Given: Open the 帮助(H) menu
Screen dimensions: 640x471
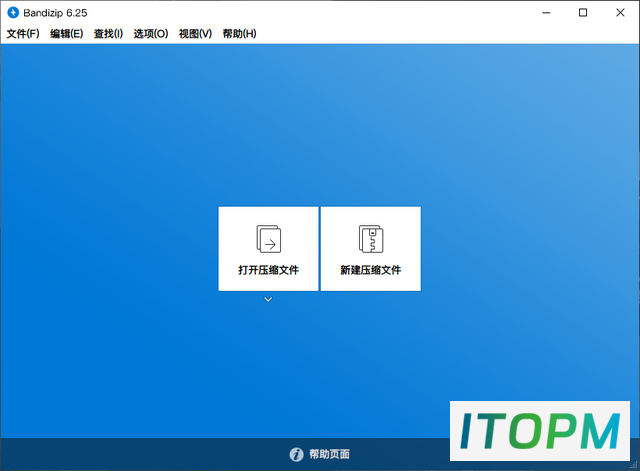Looking at the screenshot, I should click(239, 33).
